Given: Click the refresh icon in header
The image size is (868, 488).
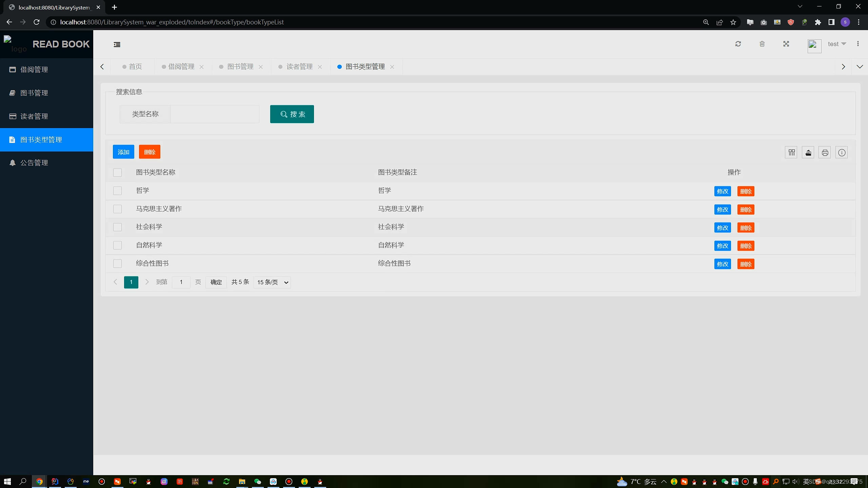Looking at the screenshot, I should 738,44.
